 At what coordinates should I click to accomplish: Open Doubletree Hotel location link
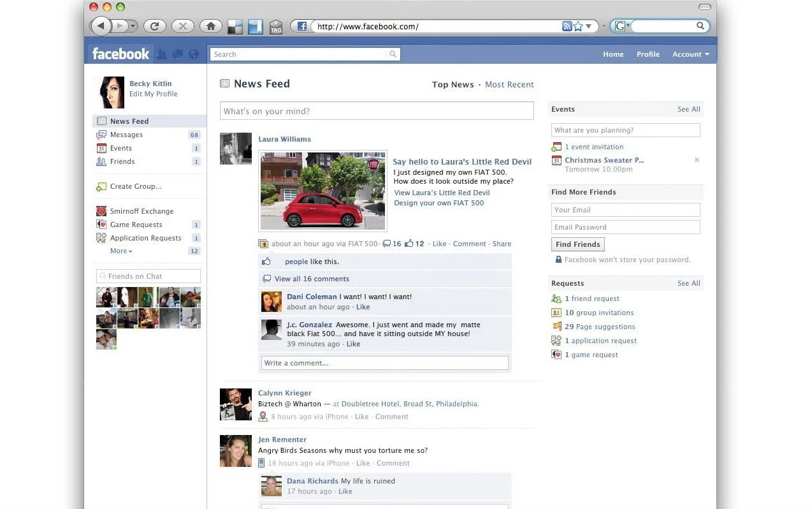click(410, 404)
